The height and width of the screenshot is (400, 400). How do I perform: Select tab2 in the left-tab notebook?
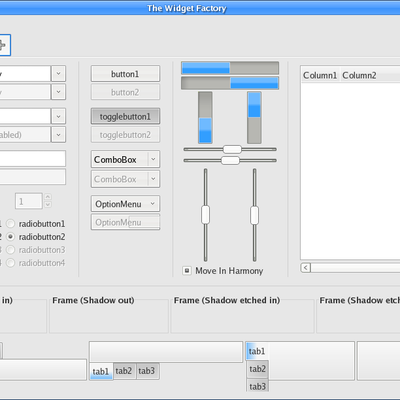click(258, 369)
